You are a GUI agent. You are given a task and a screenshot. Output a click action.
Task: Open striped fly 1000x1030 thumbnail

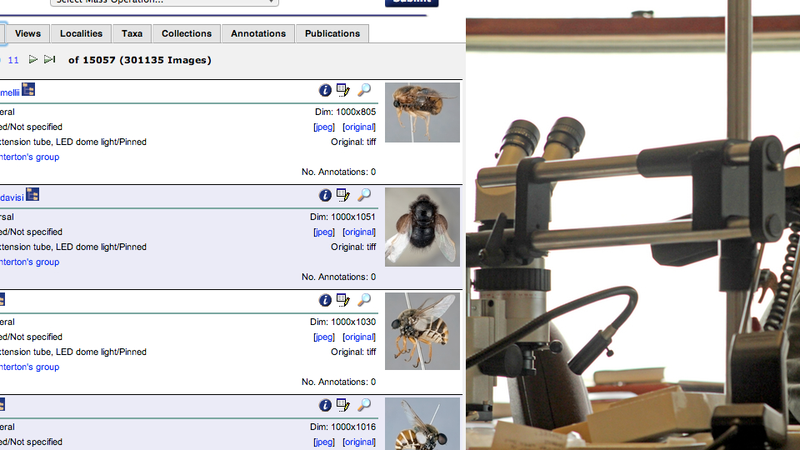422,331
